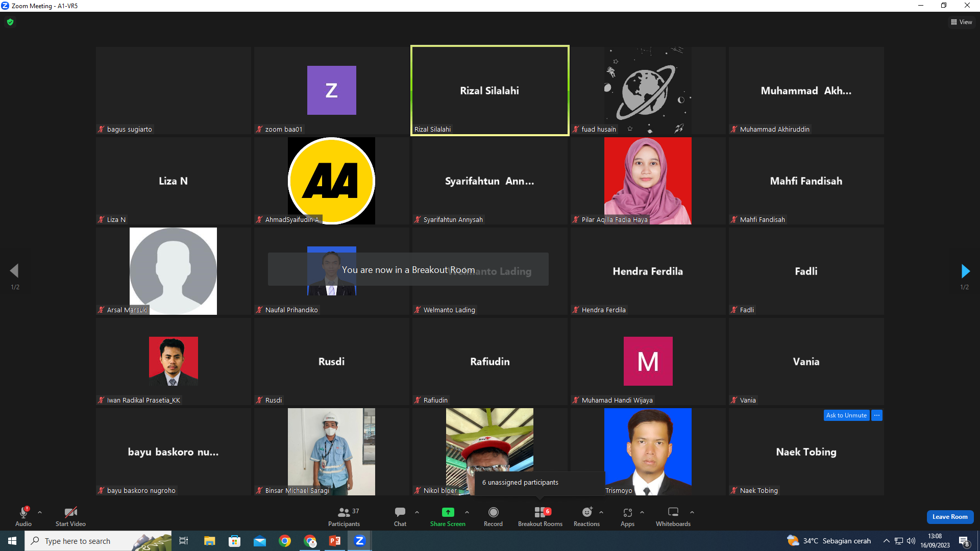
Task: Open PowerPoint from the taskbar
Action: (x=335, y=541)
